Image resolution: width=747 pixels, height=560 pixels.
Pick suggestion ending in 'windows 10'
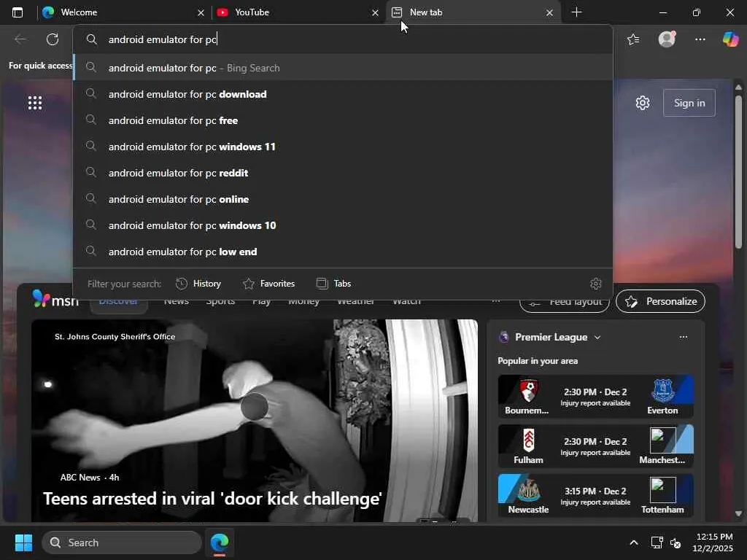(343, 225)
